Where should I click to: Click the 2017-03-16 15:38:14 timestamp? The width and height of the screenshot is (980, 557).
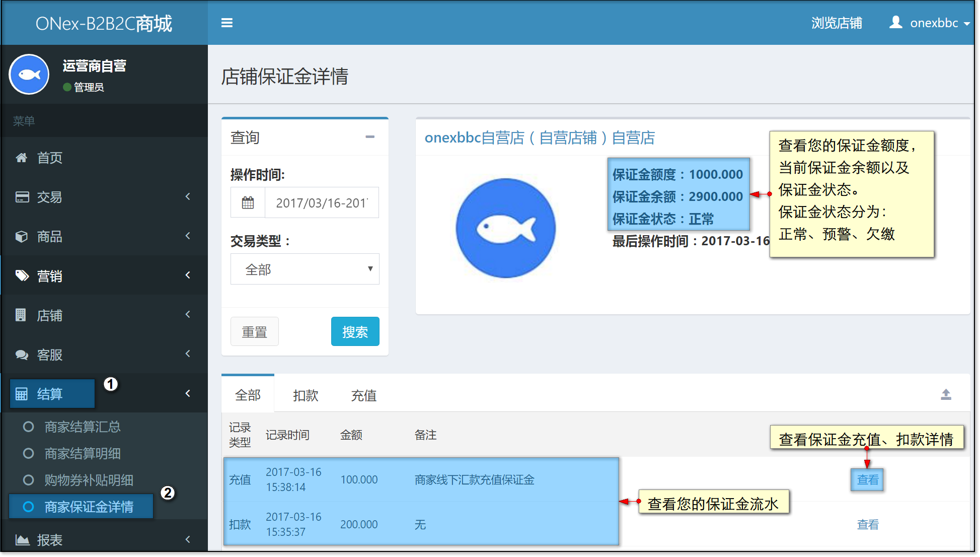(x=293, y=479)
